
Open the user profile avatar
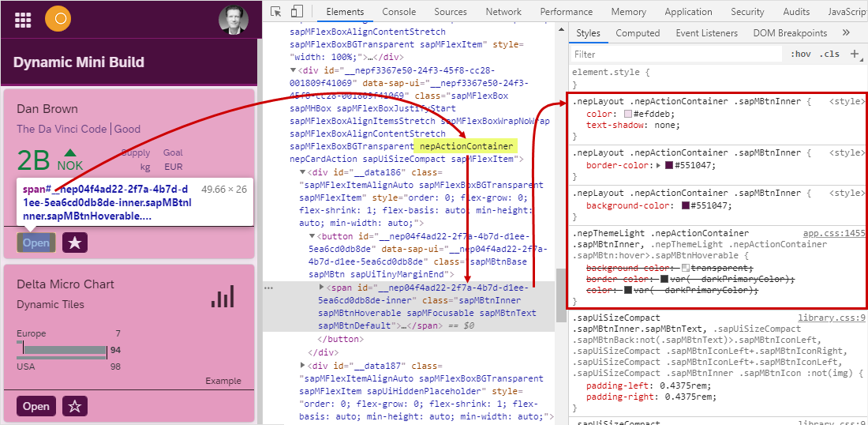tap(233, 20)
